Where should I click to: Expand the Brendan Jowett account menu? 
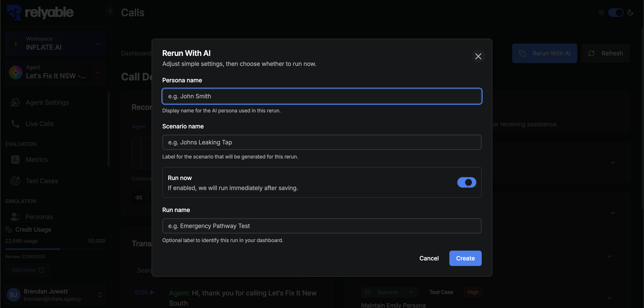(x=100, y=295)
